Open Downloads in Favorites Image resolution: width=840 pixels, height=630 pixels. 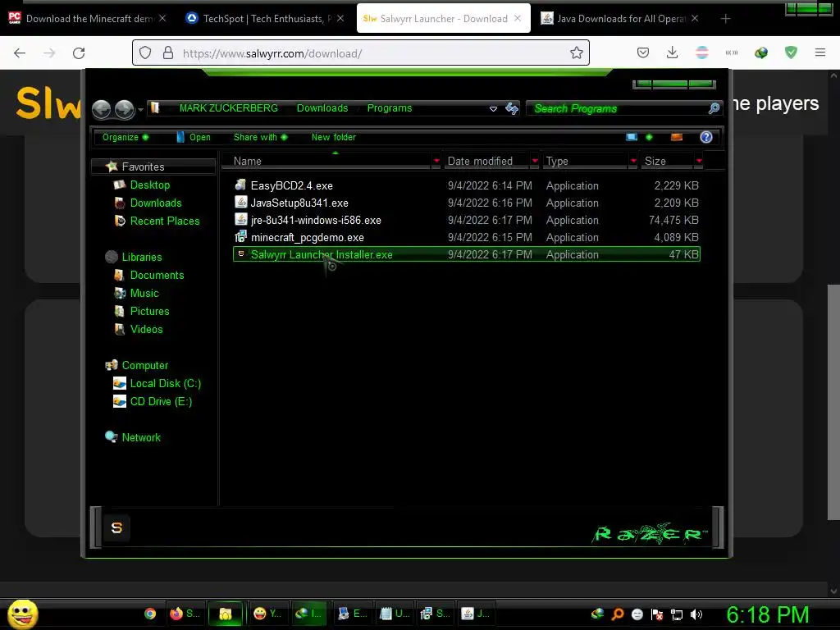[155, 203]
